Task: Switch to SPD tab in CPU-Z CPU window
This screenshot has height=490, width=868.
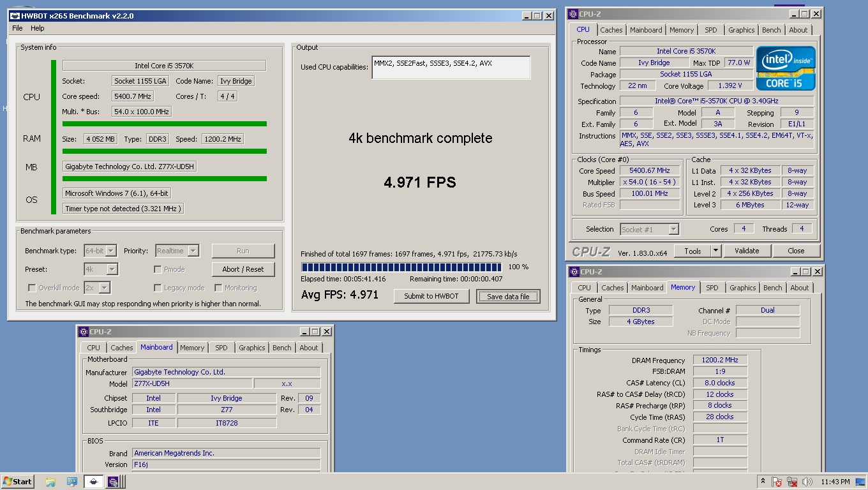Action: click(x=711, y=30)
